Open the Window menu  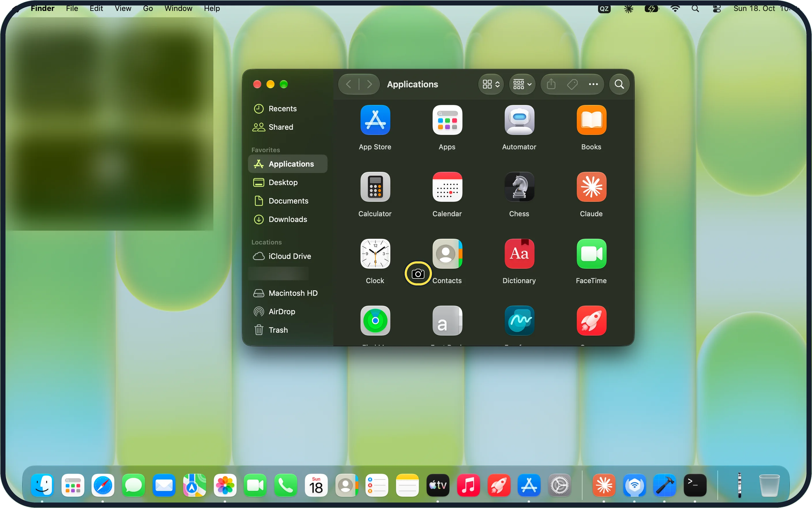(x=178, y=8)
